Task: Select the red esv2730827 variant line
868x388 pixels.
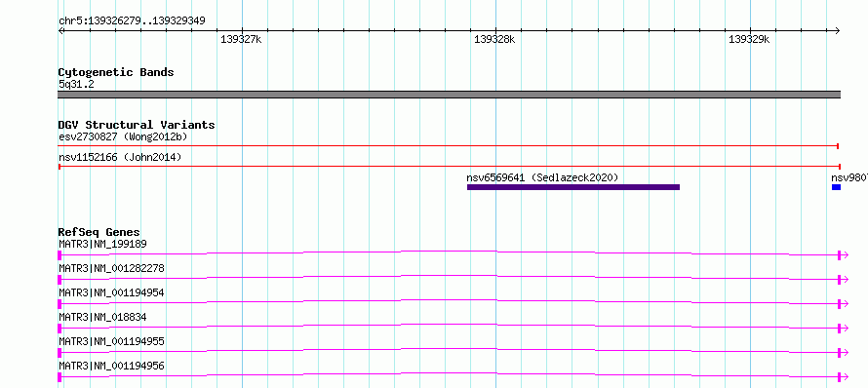Action: click(449, 145)
